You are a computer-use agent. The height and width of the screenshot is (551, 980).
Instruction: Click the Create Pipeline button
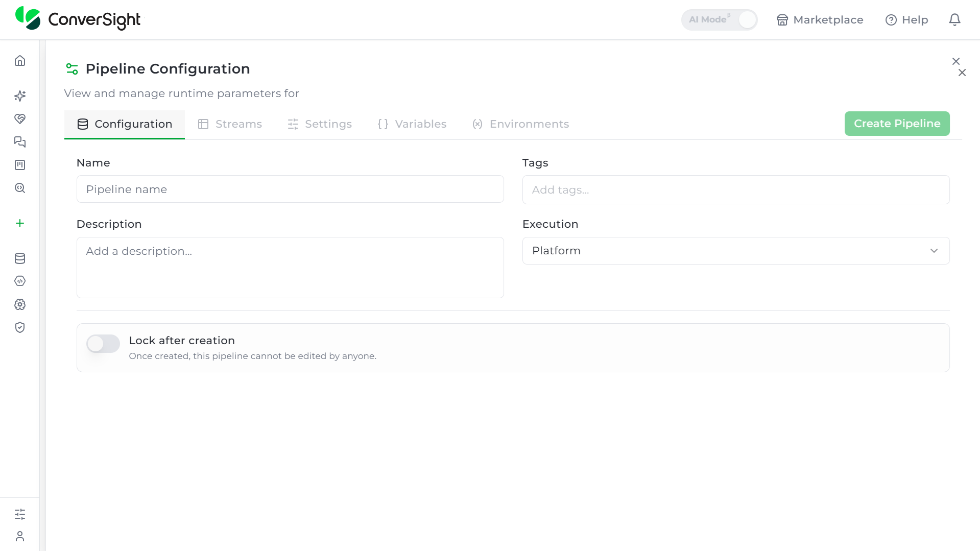(897, 124)
